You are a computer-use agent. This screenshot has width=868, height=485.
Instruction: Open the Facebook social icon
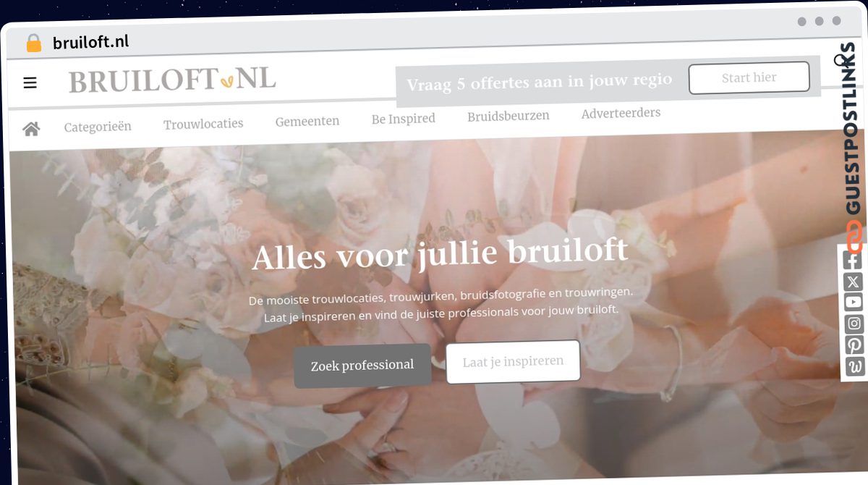[854, 261]
